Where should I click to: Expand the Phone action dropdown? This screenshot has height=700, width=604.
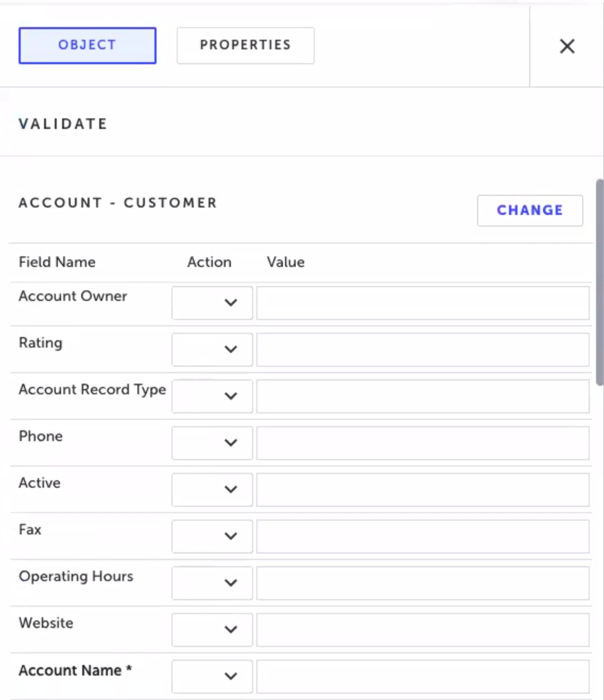point(212,443)
